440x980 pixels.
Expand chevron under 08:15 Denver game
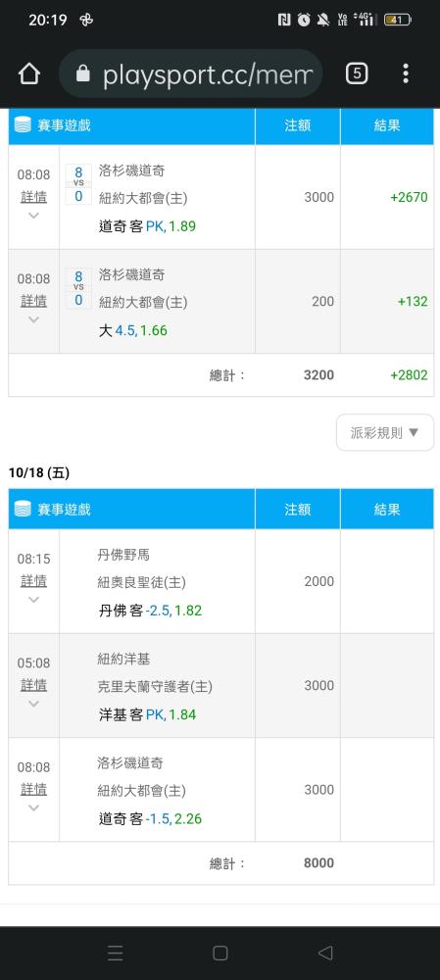[33, 600]
